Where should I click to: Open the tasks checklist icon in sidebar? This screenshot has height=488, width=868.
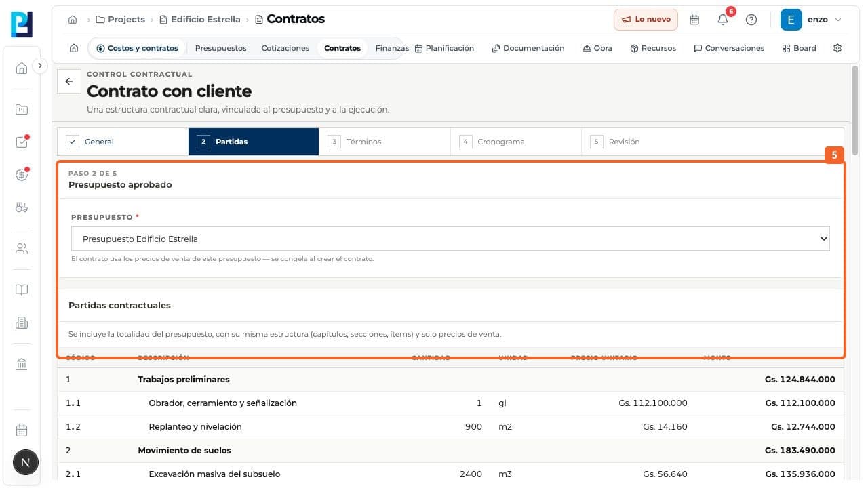(22, 142)
